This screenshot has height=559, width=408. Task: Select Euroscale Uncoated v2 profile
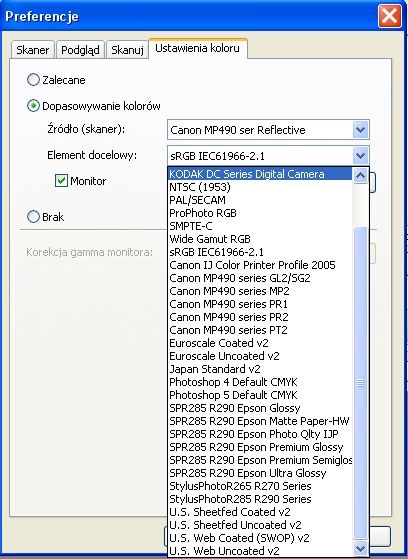coord(260,356)
